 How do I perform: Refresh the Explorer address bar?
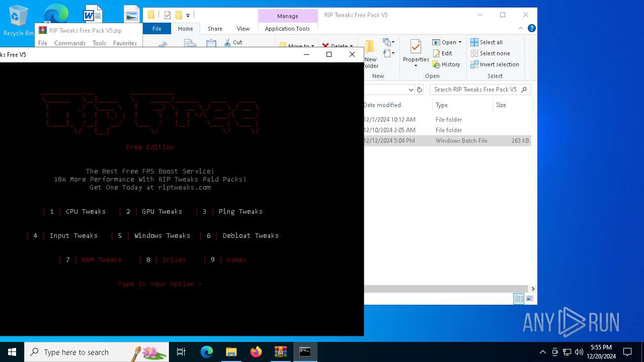coord(420,89)
